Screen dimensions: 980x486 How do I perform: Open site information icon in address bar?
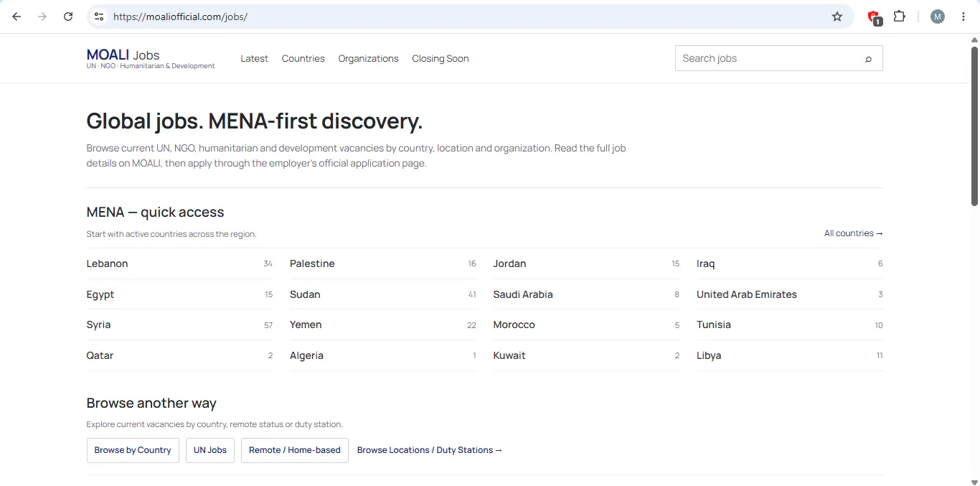point(99,17)
